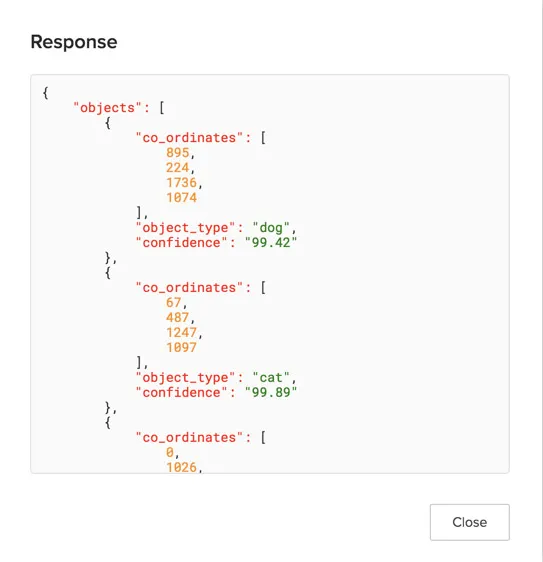This screenshot has width=543, height=562.
Task: Select the coordinate value 1026
Action: coord(181,467)
